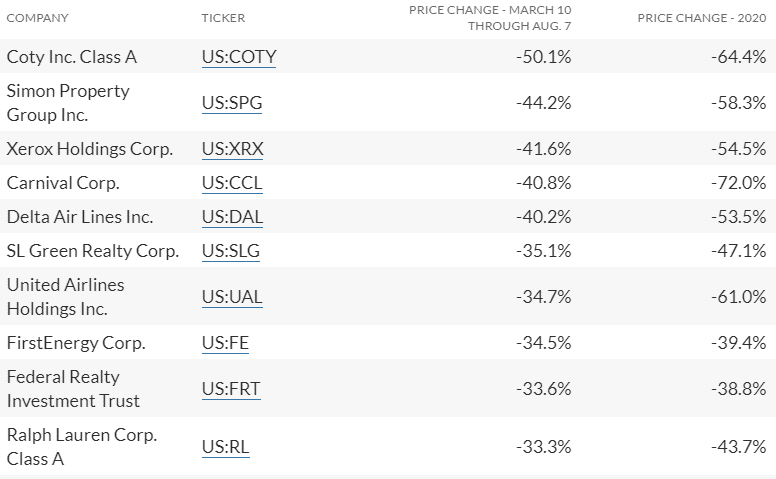The image size is (776, 479).
Task: Click the Ticker column header
Action: coord(223,18)
